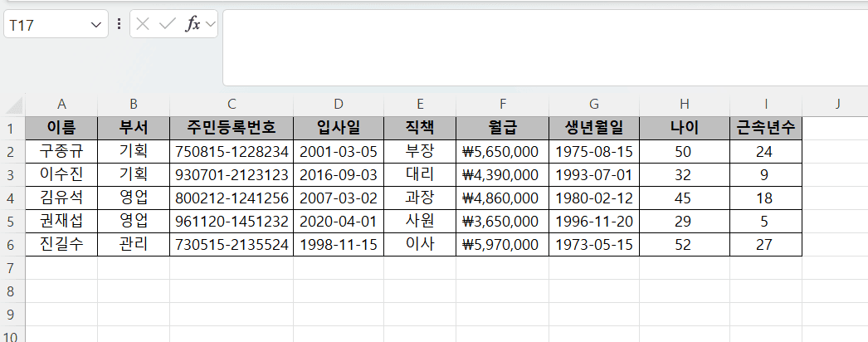Click the cell containing 구종규
Viewport: 868px width, 342px height.
point(61,152)
